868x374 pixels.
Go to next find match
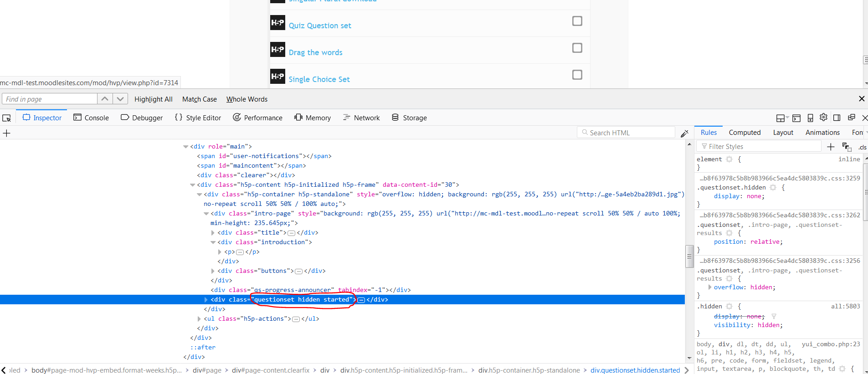tap(120, 99)
